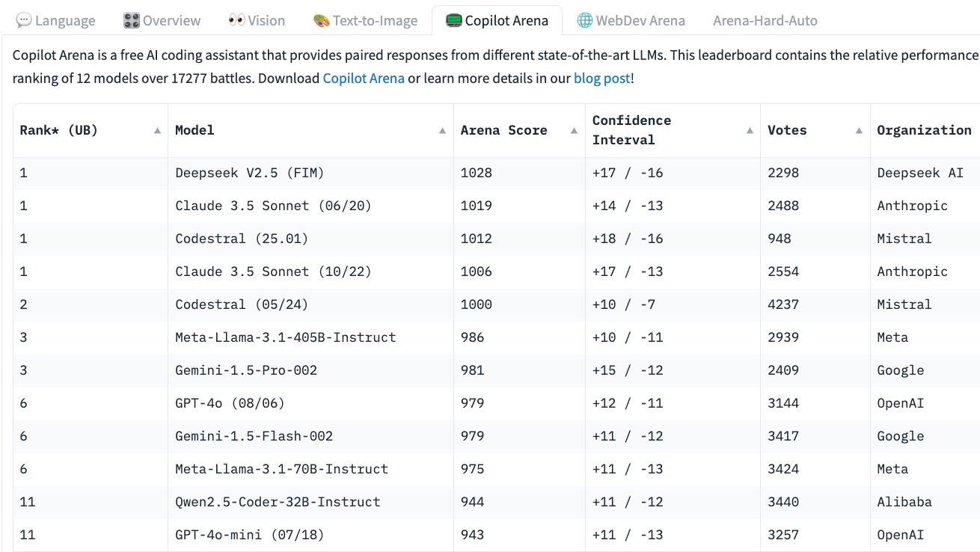This screenshot has height=552, width=980.
Task: Click the votes value 2298
Action: (783, 173)
